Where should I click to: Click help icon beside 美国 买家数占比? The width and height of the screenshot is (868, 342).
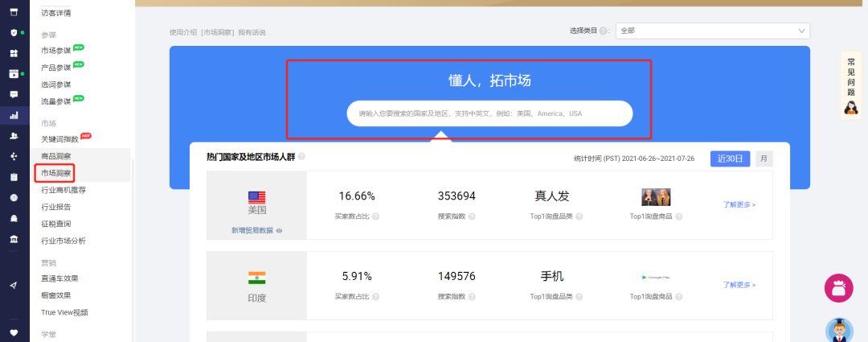coord(376,216)
